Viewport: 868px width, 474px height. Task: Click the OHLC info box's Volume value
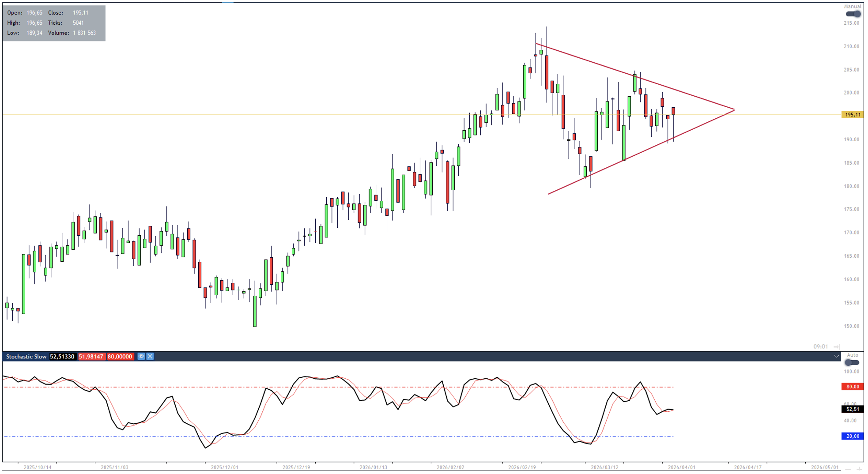click(x=84, y=33)
